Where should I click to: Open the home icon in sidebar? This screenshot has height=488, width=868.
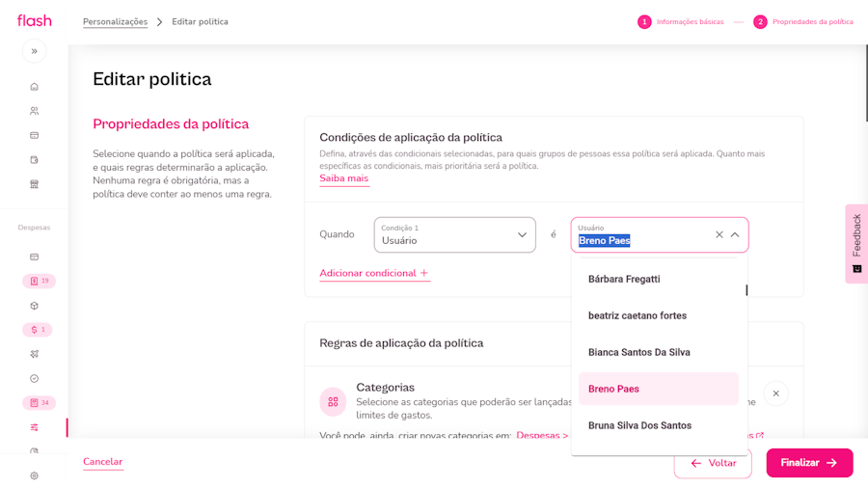tap(35, 86)
